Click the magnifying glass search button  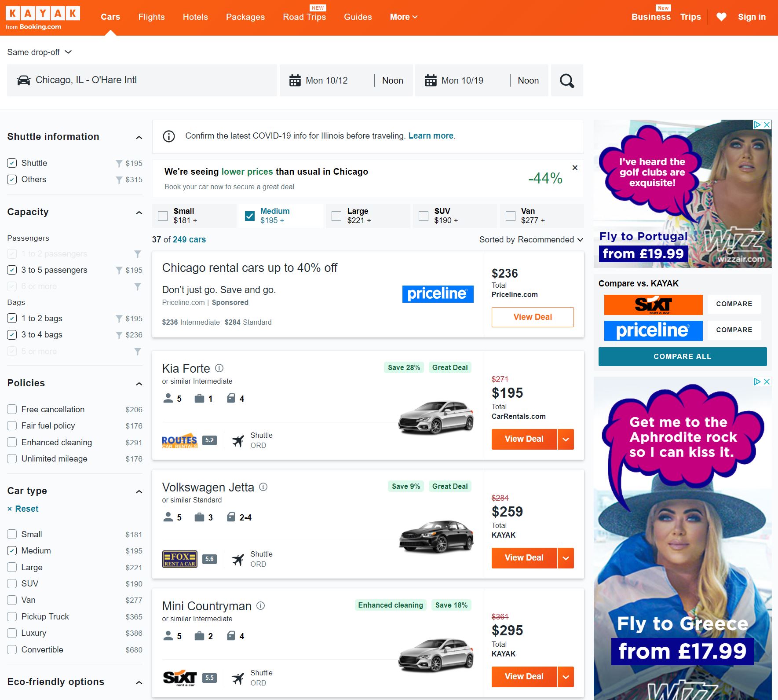(567, 81)
